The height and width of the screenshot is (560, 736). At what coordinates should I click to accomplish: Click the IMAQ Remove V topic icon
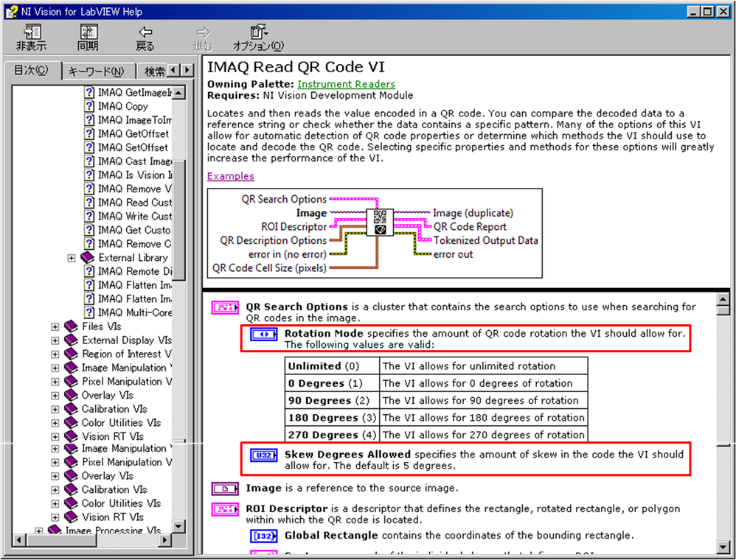click(89, 189)
